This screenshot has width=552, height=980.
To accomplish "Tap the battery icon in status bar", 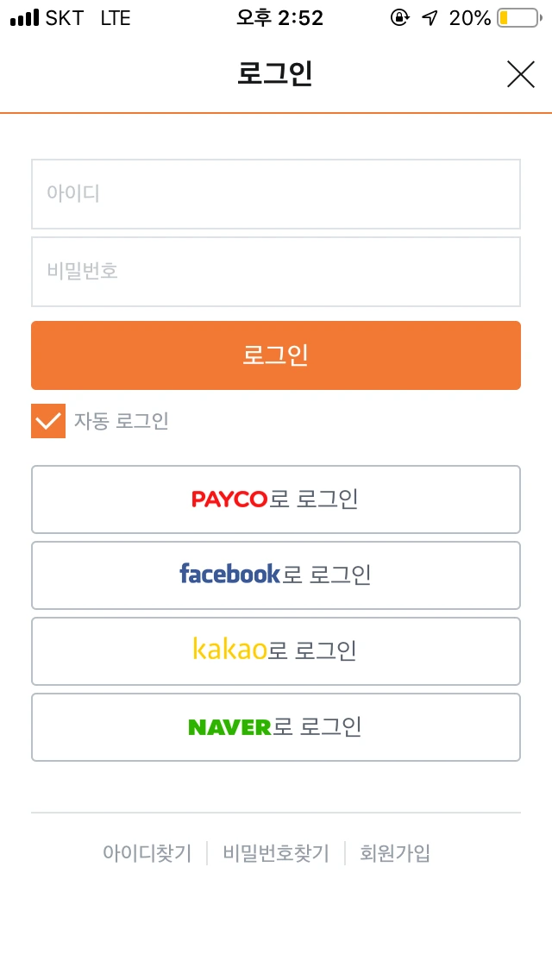I will [x=517, y=18].
